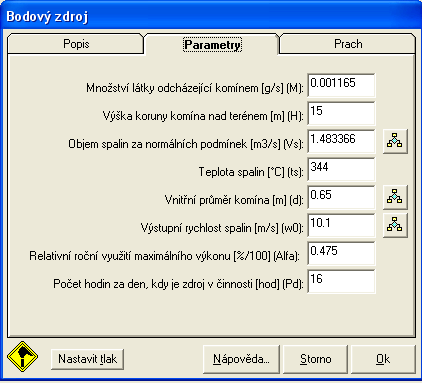Focus the emission quantity field 0.001165
The image size is (422, 383).
(341, 85)
